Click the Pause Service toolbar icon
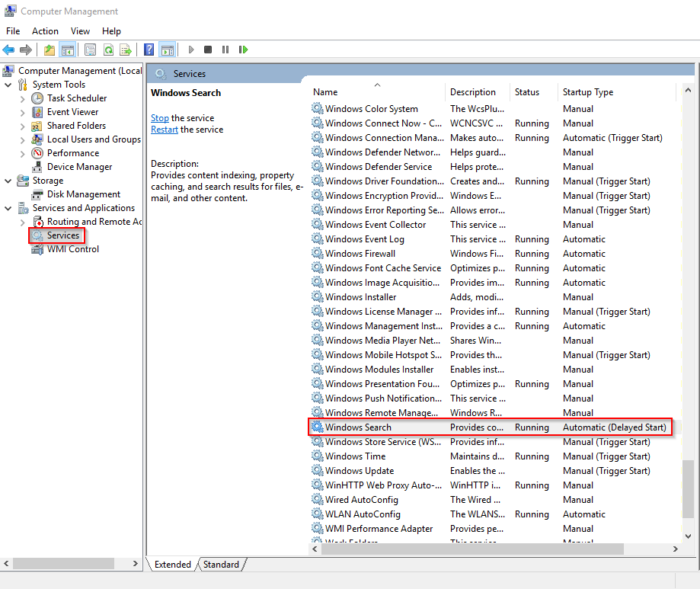The width and height of the screenshot is (700, 589). [225, 50]
